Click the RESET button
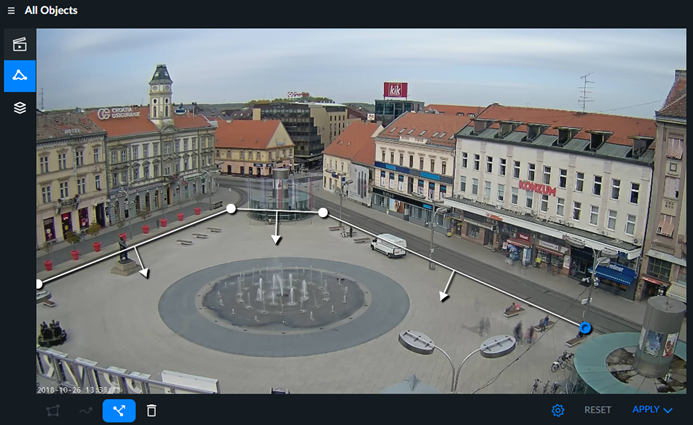The image size is (693, 425). point(598,410)
